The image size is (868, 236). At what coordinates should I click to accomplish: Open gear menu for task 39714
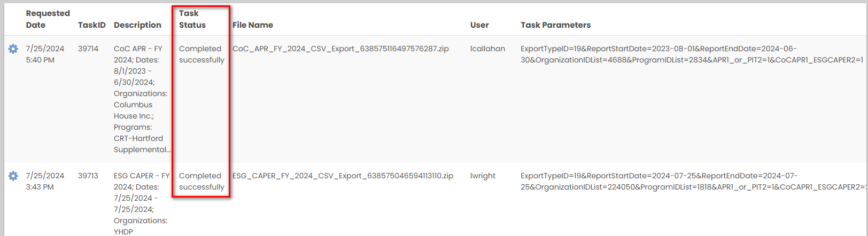click(13, 49)
